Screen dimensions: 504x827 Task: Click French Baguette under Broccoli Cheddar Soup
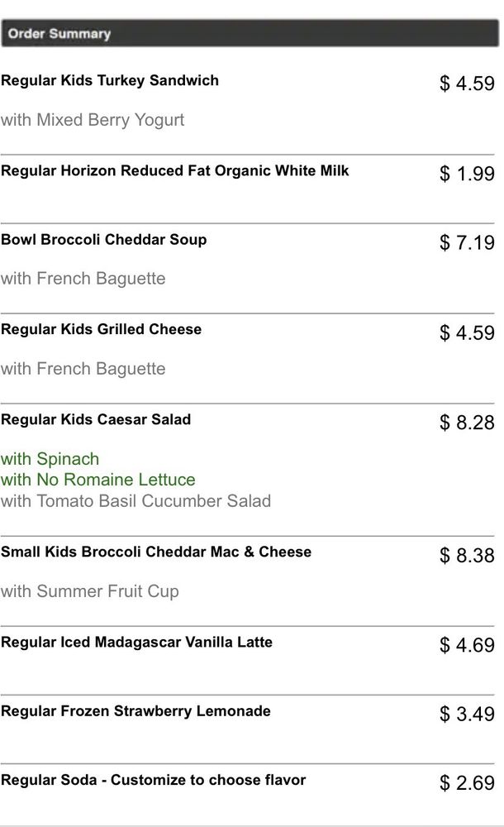click(x=83, y=279)
